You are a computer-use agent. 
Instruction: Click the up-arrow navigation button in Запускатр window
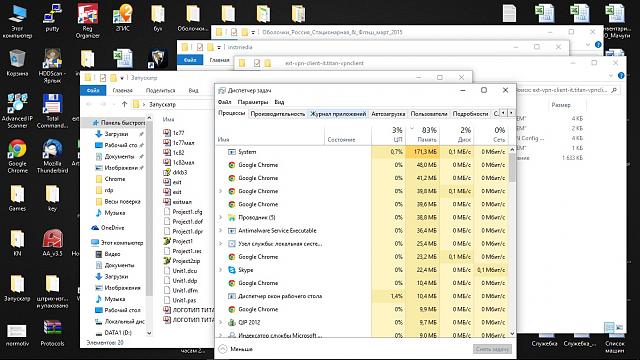124,104
